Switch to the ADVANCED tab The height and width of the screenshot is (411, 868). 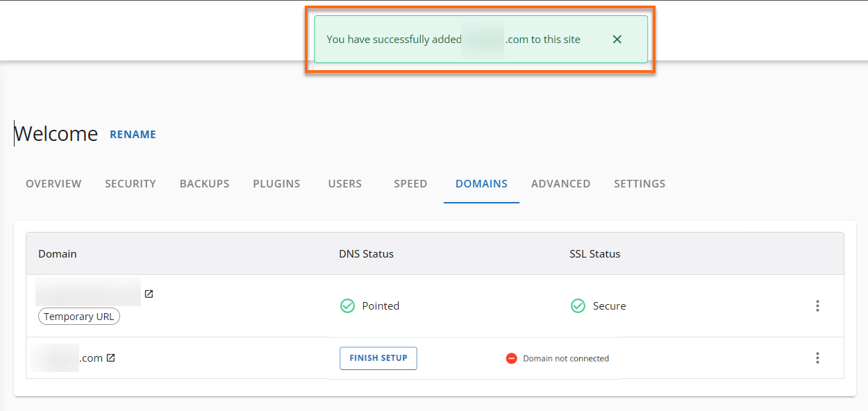(560, 184)
